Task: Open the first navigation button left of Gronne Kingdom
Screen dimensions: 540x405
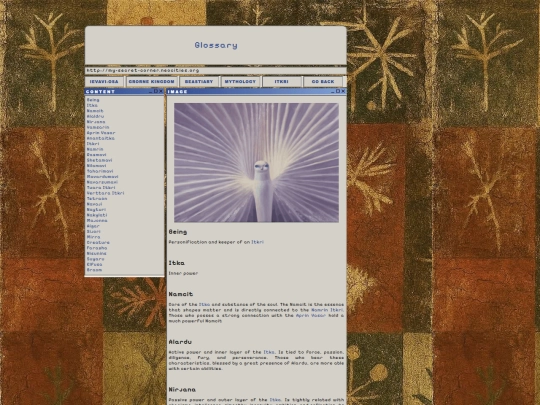Action: [x=104, y=82]
